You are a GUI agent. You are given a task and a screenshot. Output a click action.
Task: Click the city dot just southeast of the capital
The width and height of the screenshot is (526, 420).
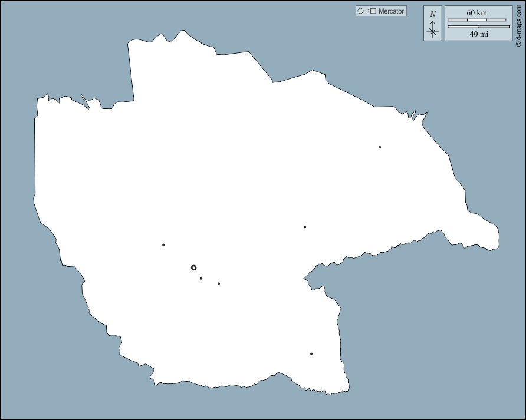[201, 279]
